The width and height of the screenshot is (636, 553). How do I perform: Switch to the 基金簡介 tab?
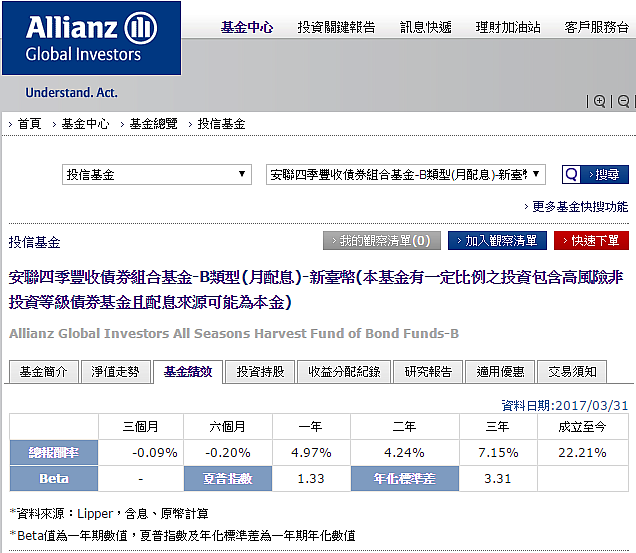43,371
